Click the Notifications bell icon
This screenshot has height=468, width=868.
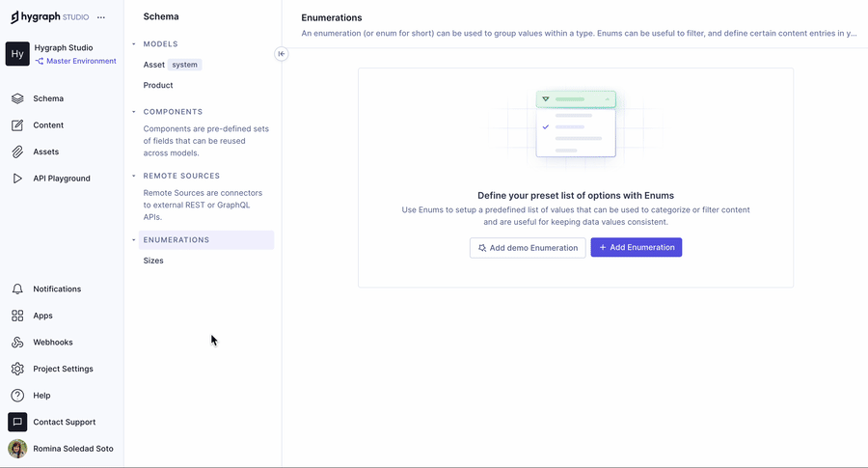17,289
